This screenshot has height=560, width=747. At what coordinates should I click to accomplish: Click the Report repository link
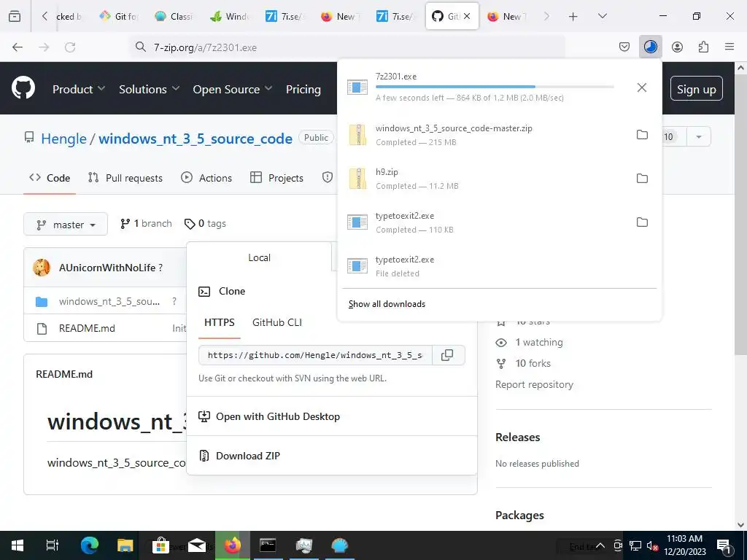[534, 384]
